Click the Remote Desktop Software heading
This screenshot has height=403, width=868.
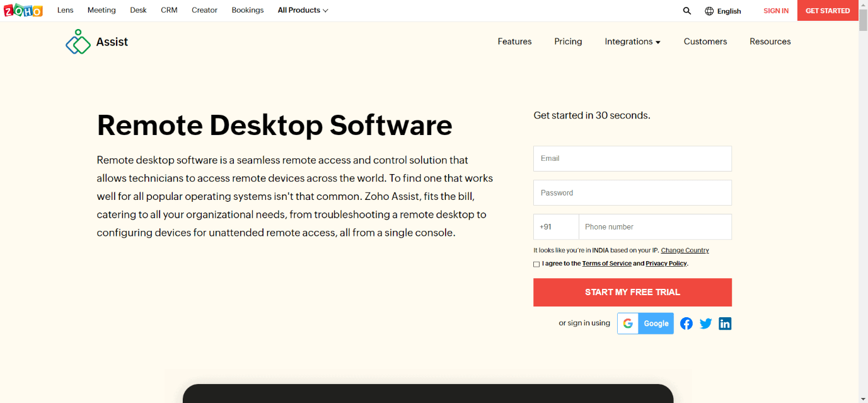(274, 125)
